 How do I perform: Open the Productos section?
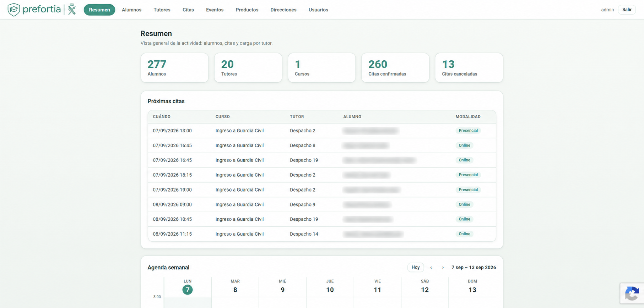point(247,10)
